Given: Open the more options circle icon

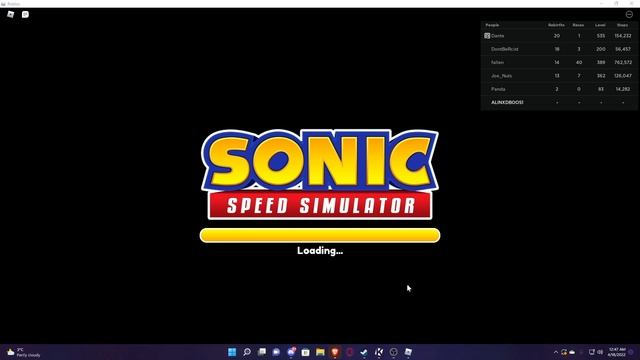Looking at the screenshot, I should (629, 14).
